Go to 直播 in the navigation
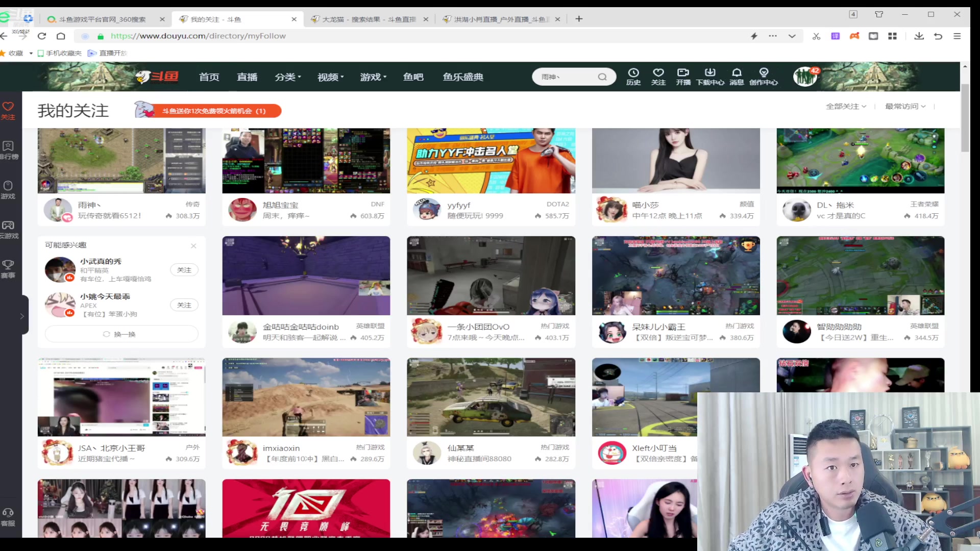 pos(247,77)
